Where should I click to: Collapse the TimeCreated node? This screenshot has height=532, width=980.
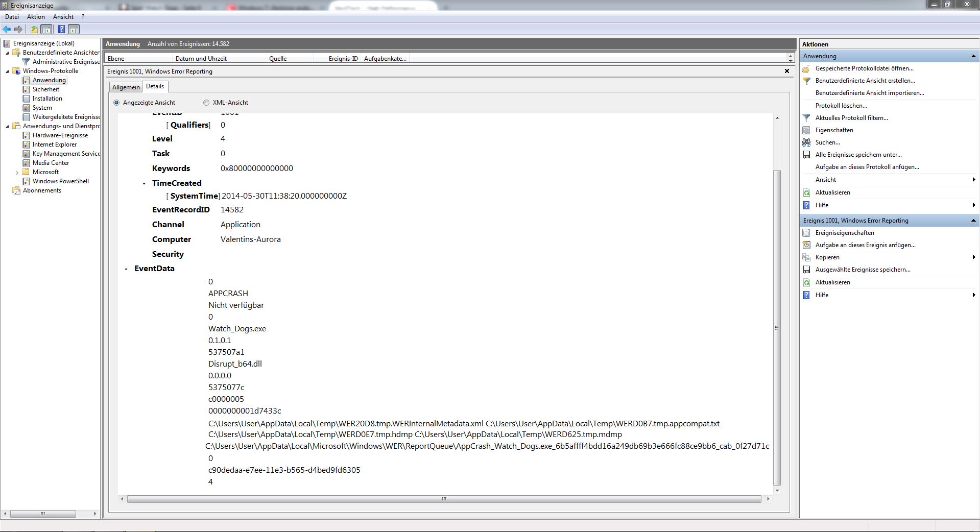point(144,183)
